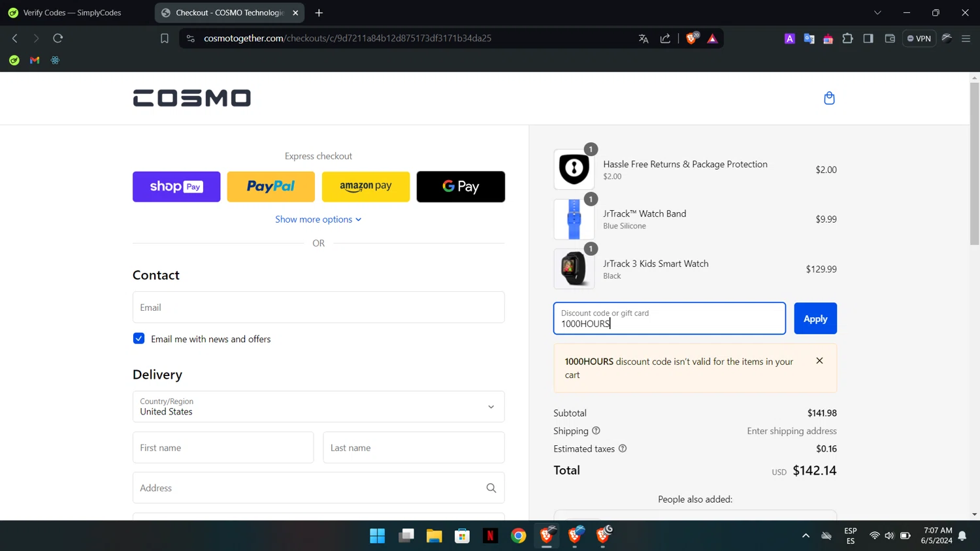The height and width of the screenshot is (551, 980).
Task: Open the React atom bookmark icon
Action: pyautogui.click(x=55, y=60)
